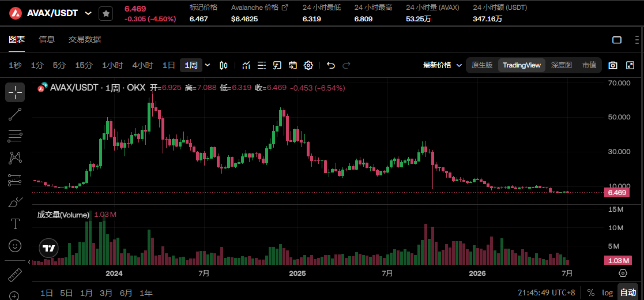Select the pattern drawing tool
The height and width of the screenshot is (300, 644).
[15, 157]
